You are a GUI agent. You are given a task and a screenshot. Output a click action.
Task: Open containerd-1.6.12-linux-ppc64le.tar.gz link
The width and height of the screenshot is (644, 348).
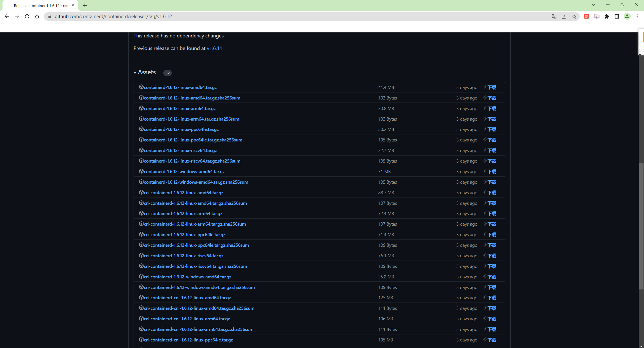[x=181, y=129]
